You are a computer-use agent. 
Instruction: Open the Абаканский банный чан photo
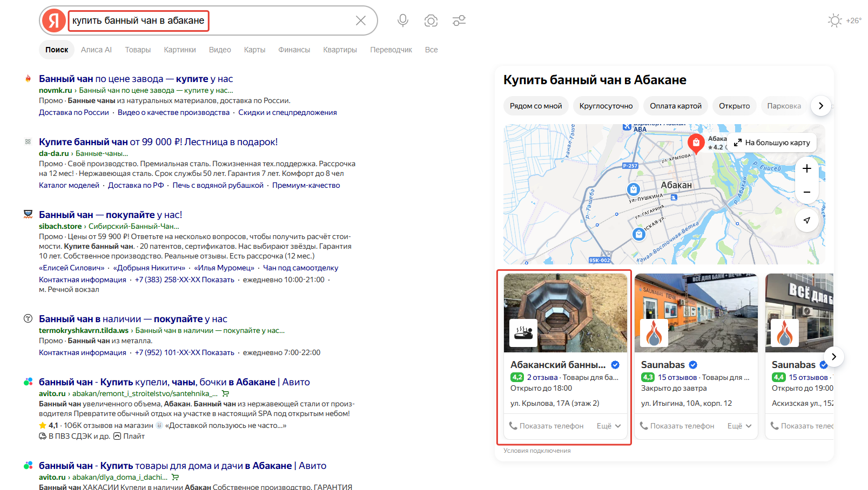(x=566, y=313)
